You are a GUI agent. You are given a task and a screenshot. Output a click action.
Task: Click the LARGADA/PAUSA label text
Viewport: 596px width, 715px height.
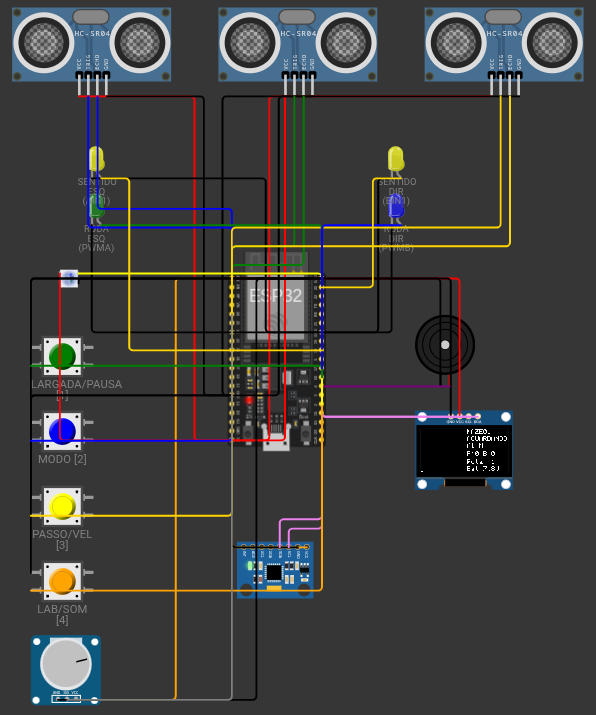click(77, 384)
